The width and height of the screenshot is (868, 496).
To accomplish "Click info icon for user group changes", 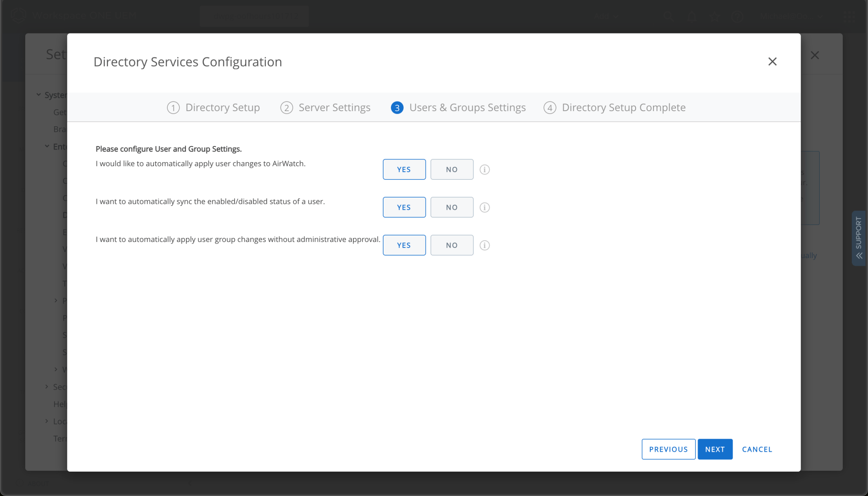I will 485,245.
